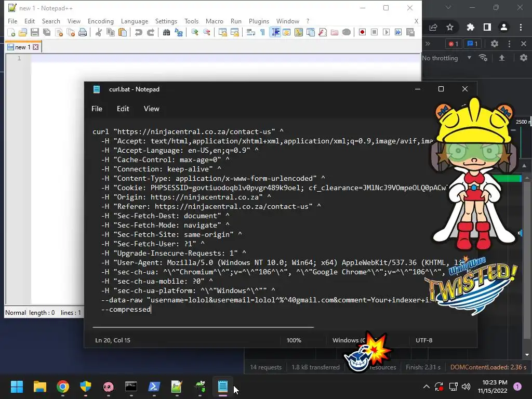This screenshot has width=532, height=399.
Task: Redo the action in Notepad++ toolbar
Action: (151, 32)
